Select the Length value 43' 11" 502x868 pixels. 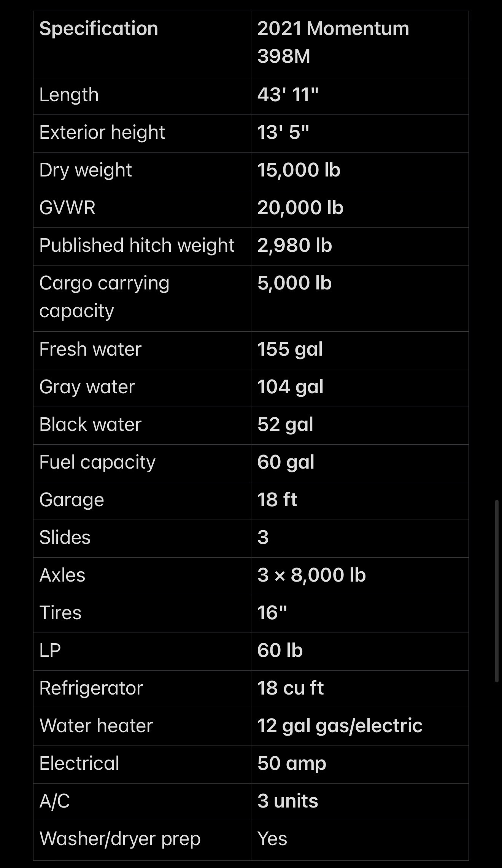[288, 95]
